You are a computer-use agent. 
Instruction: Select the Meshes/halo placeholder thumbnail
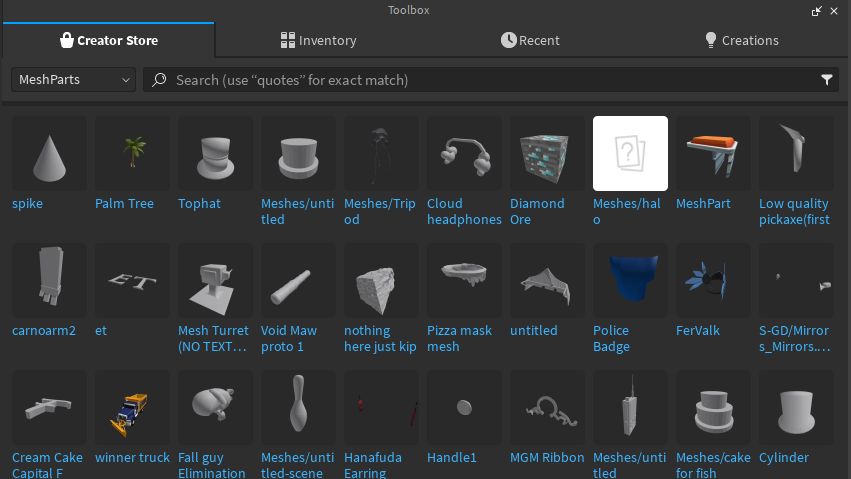click(631, 154)
